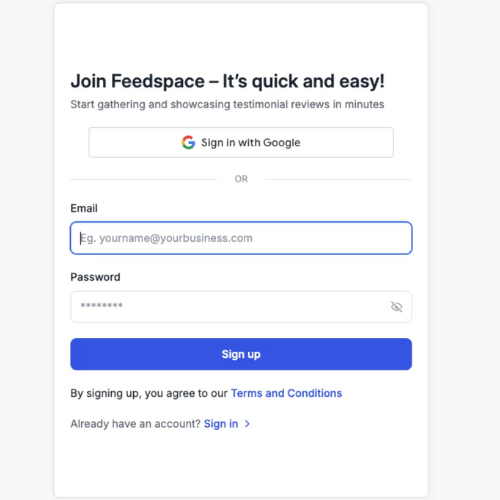Click the empty area above the heading

click(x=241, y=37)
